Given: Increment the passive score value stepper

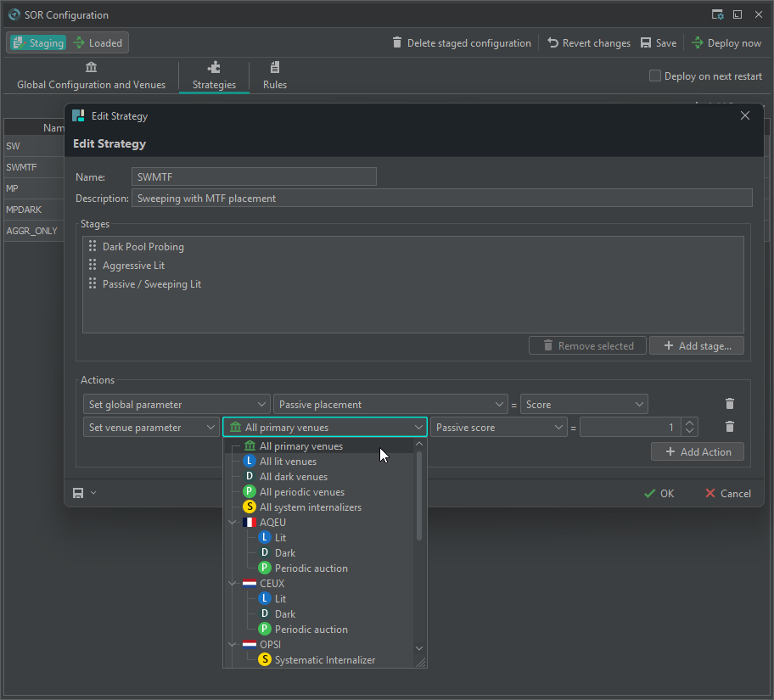Looking at the screenshot, I should [x=690, y=423].
